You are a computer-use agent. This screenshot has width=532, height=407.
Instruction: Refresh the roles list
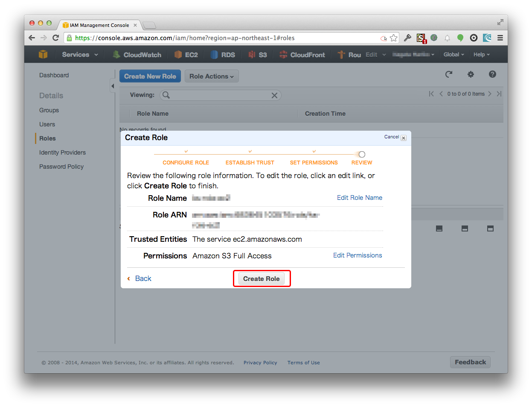[x=449, y=74]
